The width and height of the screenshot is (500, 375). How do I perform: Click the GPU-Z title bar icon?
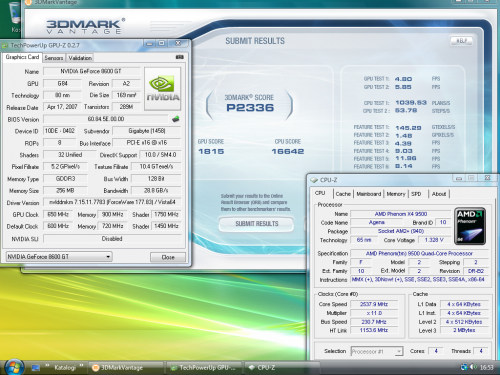point(5,46)
